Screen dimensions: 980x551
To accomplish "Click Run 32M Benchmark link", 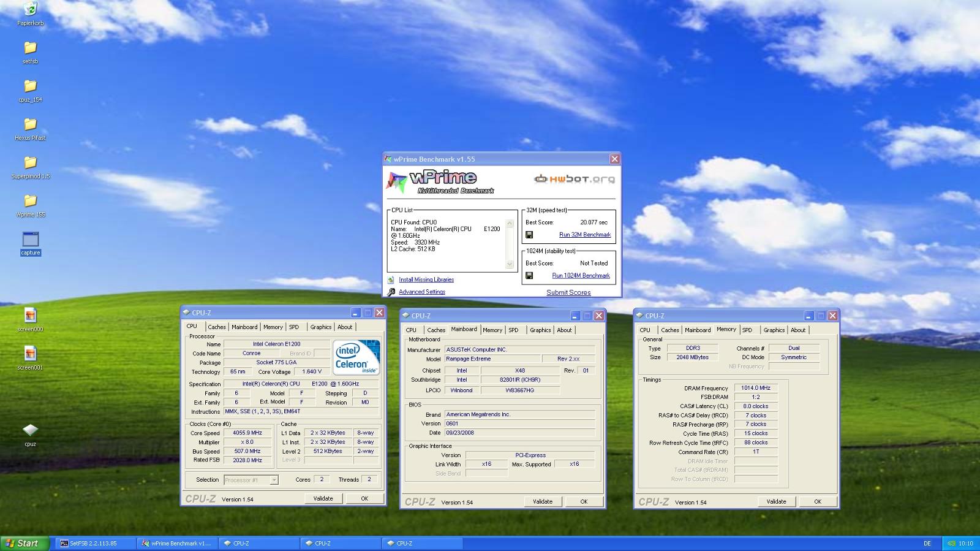I will [585, 235].
